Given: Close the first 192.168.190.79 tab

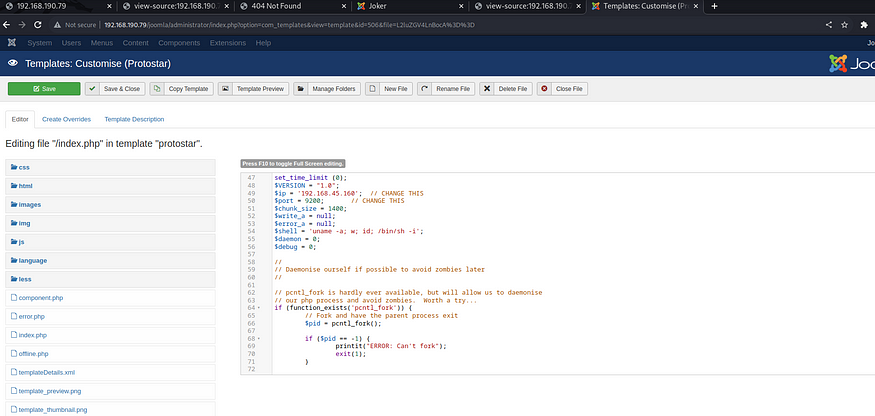Looking at the screenshot, I should coord(109,6).
